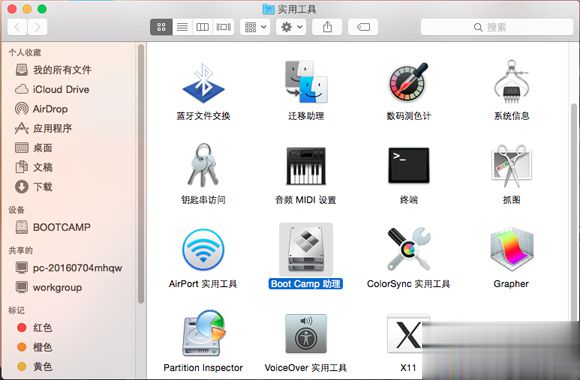Open Desktop (桌面) in the sidebar
This screenshot has height=380, width=580.
pyautogui.click(x=34, y=148)
